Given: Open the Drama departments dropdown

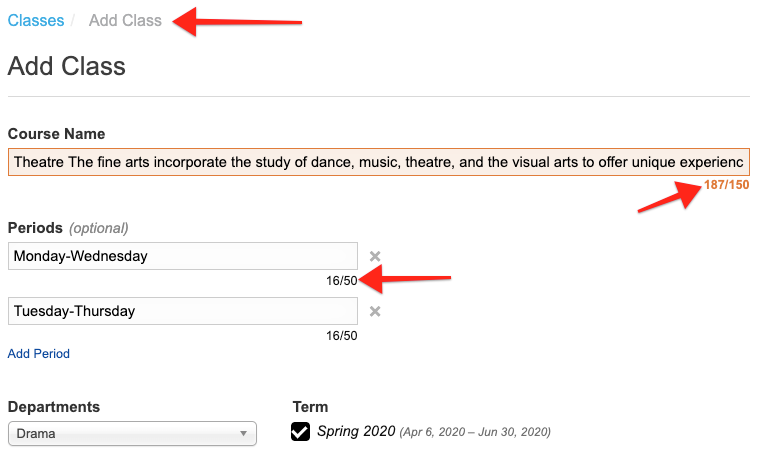Looking at the screenshot, I should click(x=132, y=434).
